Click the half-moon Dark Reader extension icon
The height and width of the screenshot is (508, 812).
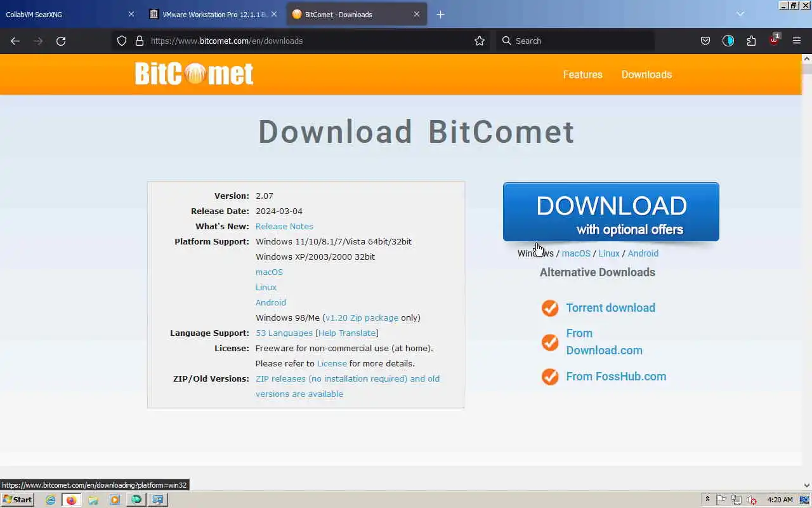point(728,41)
